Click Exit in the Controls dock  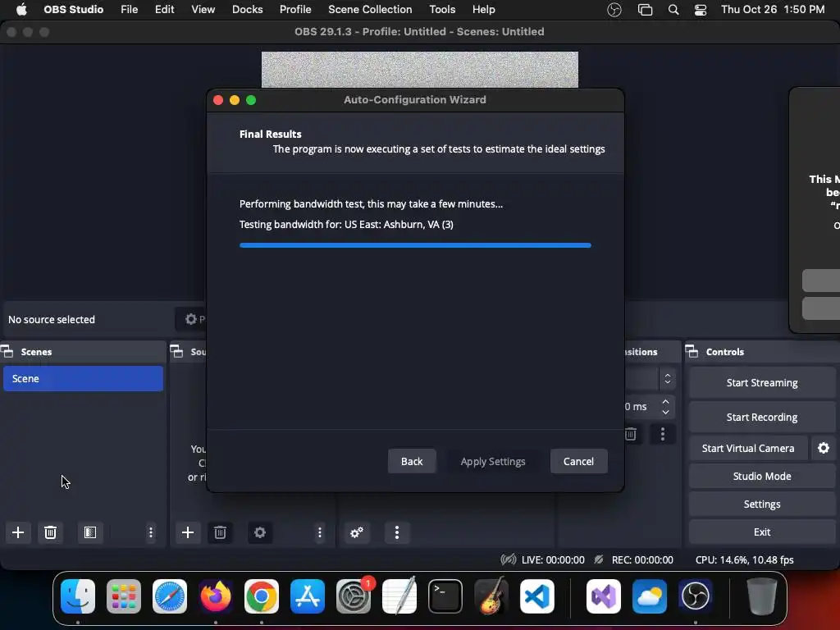(x=762, y=532)
